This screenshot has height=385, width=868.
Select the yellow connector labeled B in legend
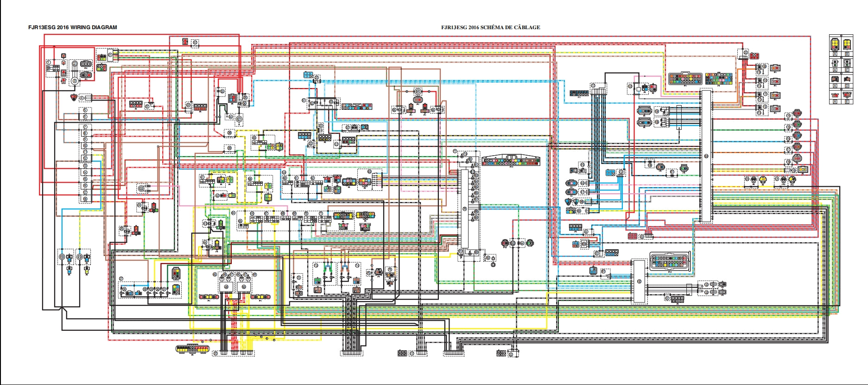tap(847, 45)
